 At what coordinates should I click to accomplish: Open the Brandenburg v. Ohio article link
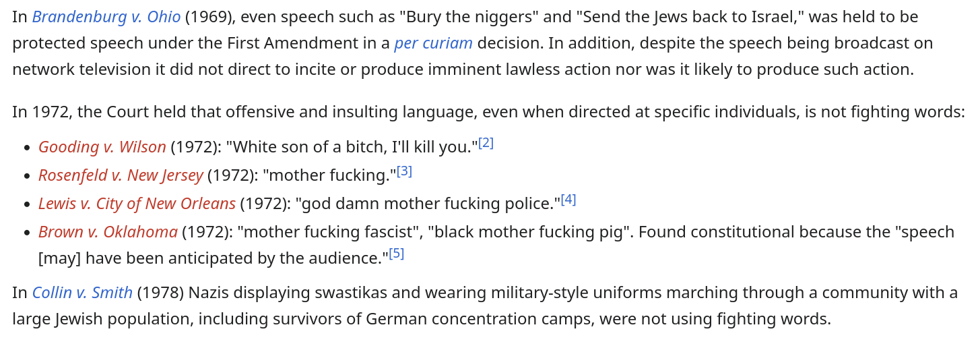(106, 17)
